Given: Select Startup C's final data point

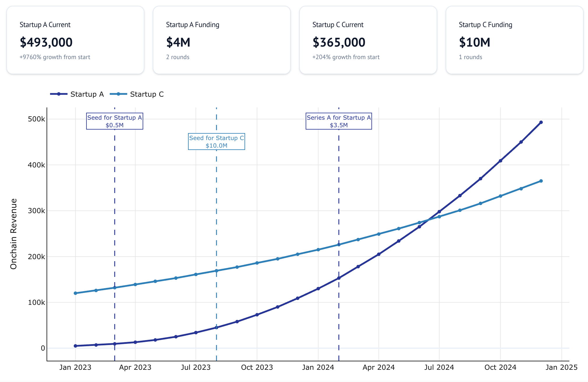Looking at the screenshot, I should 541,181.
